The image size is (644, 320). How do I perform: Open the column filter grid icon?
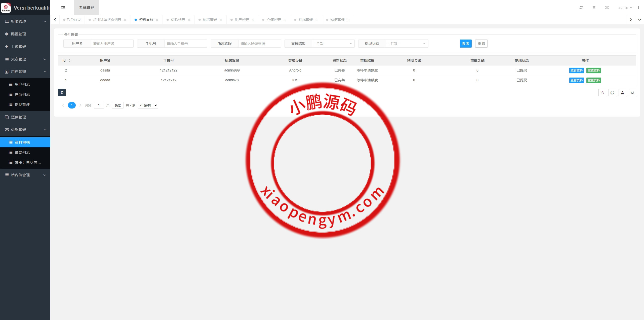click(602, 93)
